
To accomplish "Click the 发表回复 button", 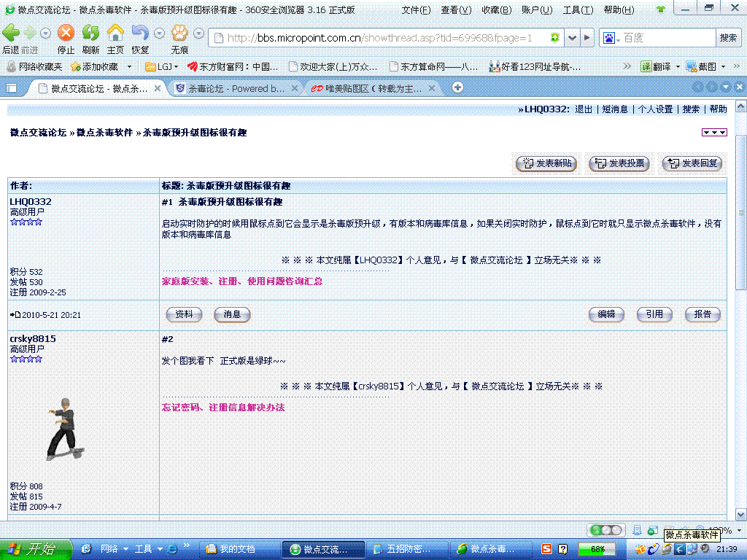I will click(692, 163).
